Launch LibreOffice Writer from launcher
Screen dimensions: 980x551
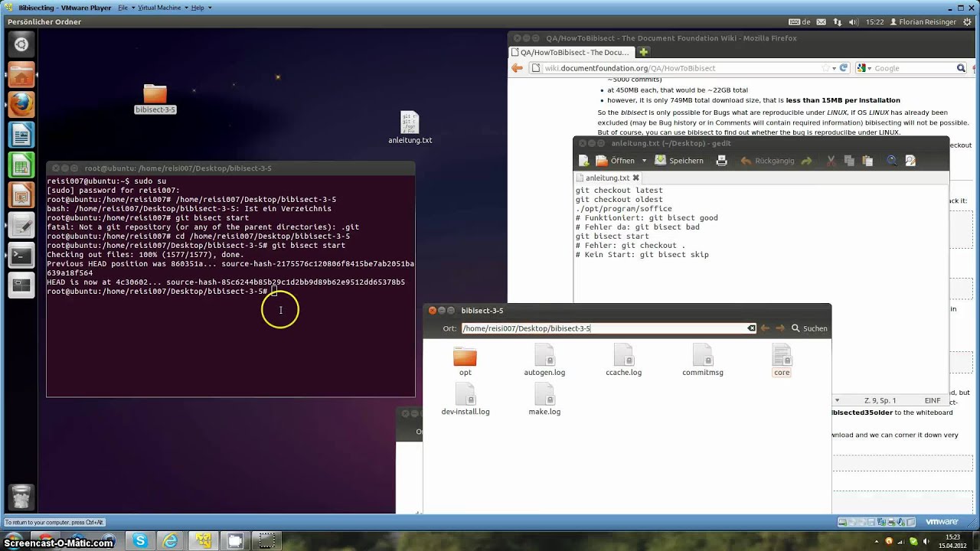[x=21, y=135]
